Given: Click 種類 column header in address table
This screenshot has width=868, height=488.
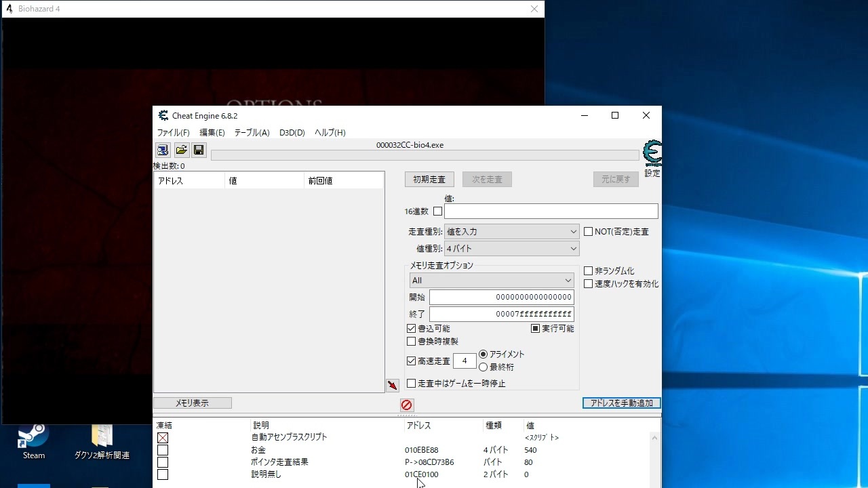Looking at the screenshot, I should [x=504, y=426].
